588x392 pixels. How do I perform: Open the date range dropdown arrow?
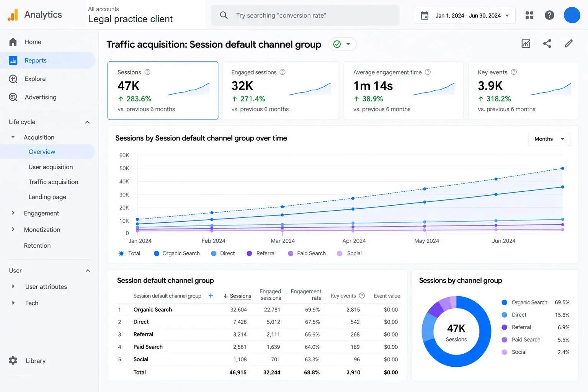tap(507, 16)
